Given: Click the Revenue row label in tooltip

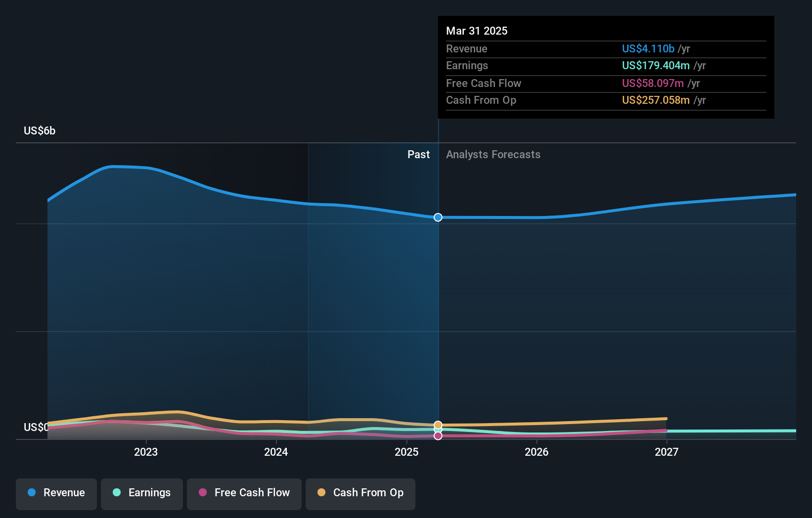Looking at the screenshot, I should click(x=467, y=48).
